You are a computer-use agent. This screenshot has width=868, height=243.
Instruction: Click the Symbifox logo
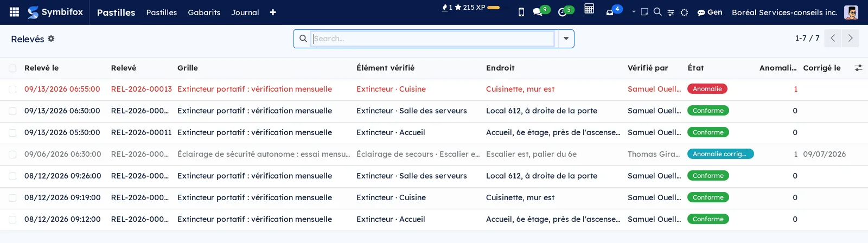(55, 12)
